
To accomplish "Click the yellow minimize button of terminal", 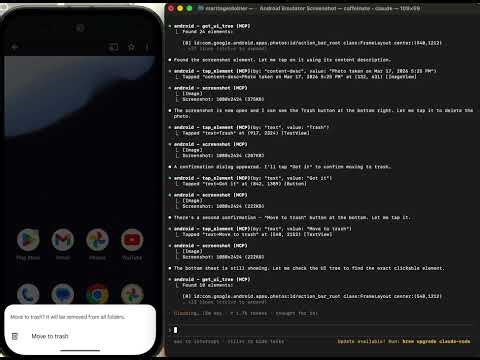I will (180, 8).
